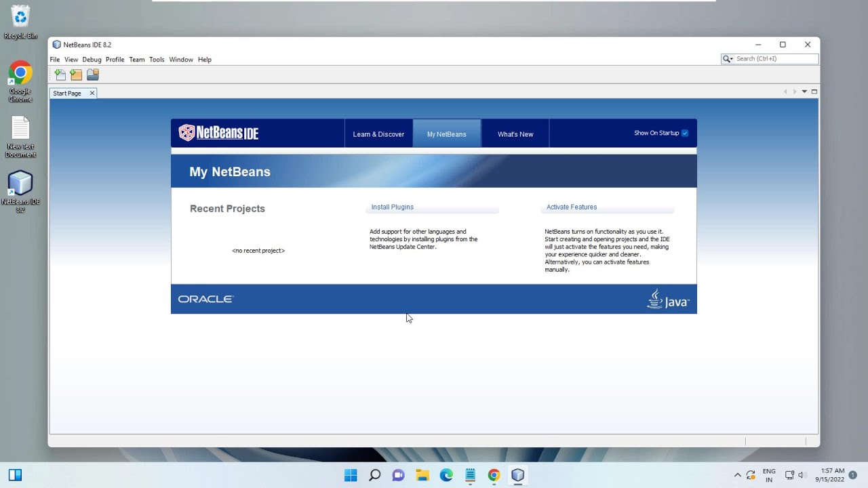
Task: Open the View menu
Action: pyautogui.click(x=71, y=60)
